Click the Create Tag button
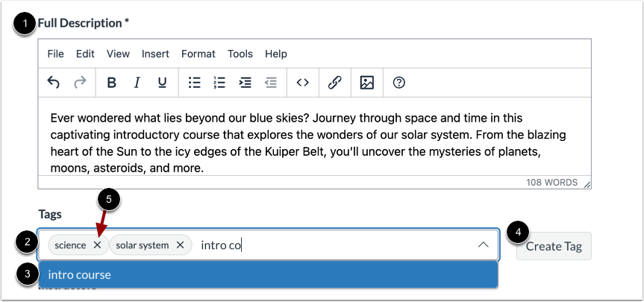Screen dimensions: 644x302 click(554, 246)
